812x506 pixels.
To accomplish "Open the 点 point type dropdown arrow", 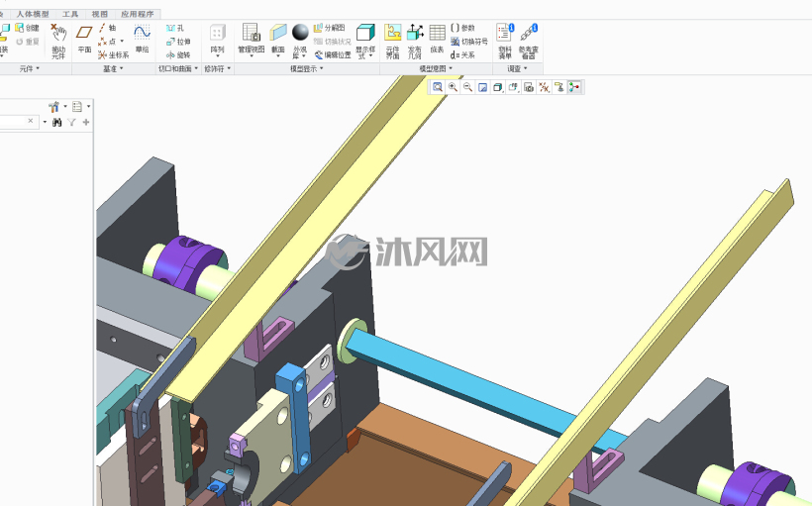I will [x=122, y=42].
